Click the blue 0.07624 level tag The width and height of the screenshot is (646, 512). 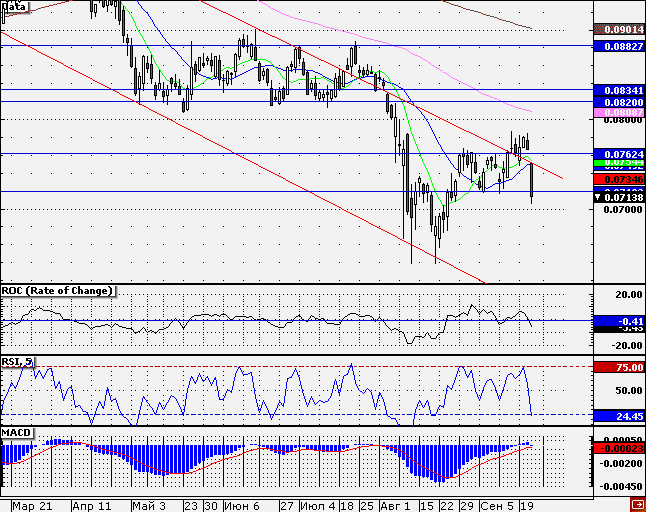point(617,154)
